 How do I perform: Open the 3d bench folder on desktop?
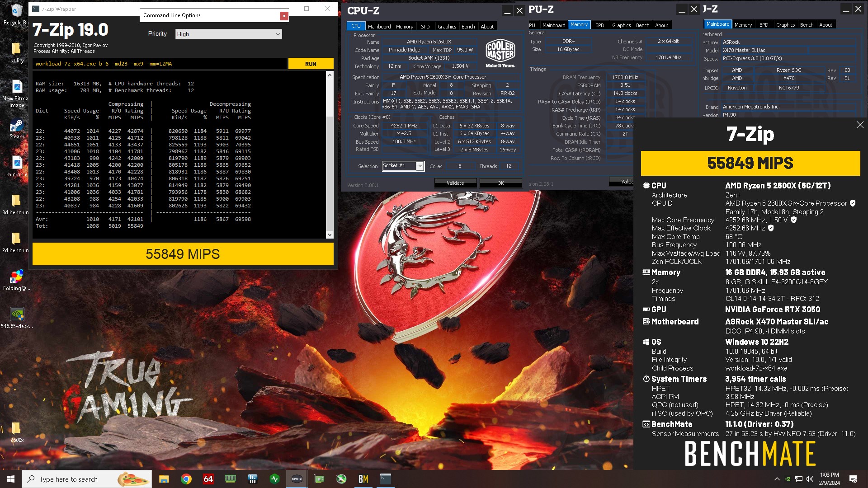pos(16,204)
